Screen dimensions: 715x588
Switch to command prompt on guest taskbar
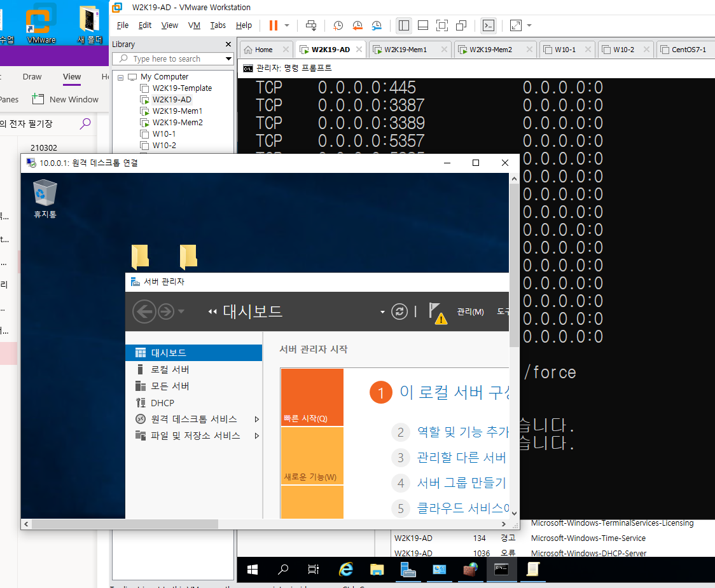[501, 570]
